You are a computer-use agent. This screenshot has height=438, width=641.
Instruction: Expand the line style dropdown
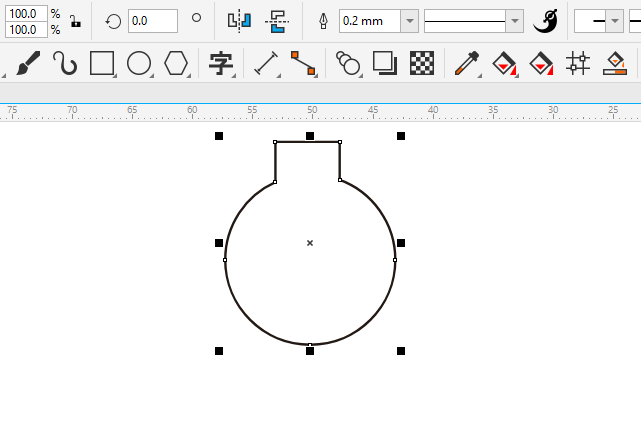(514, 21)
